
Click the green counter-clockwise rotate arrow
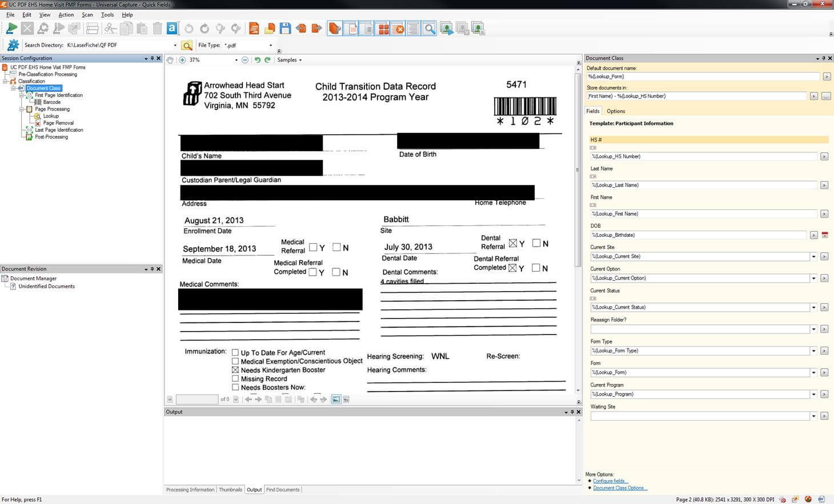257,60
